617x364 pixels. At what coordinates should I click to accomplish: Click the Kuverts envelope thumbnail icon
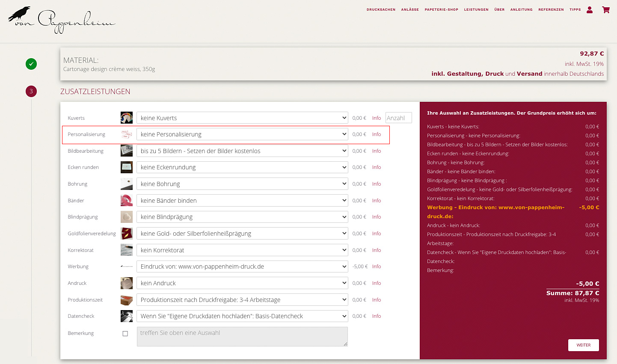tap(127, 118)
